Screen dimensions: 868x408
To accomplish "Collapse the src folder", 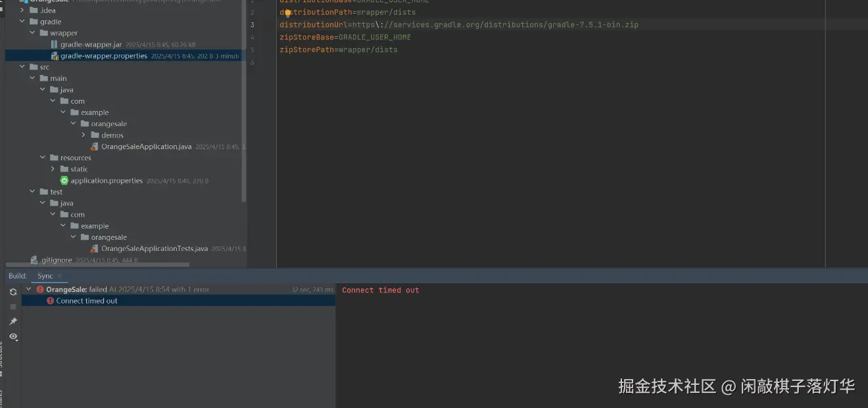I will click(x=23, y=67).
